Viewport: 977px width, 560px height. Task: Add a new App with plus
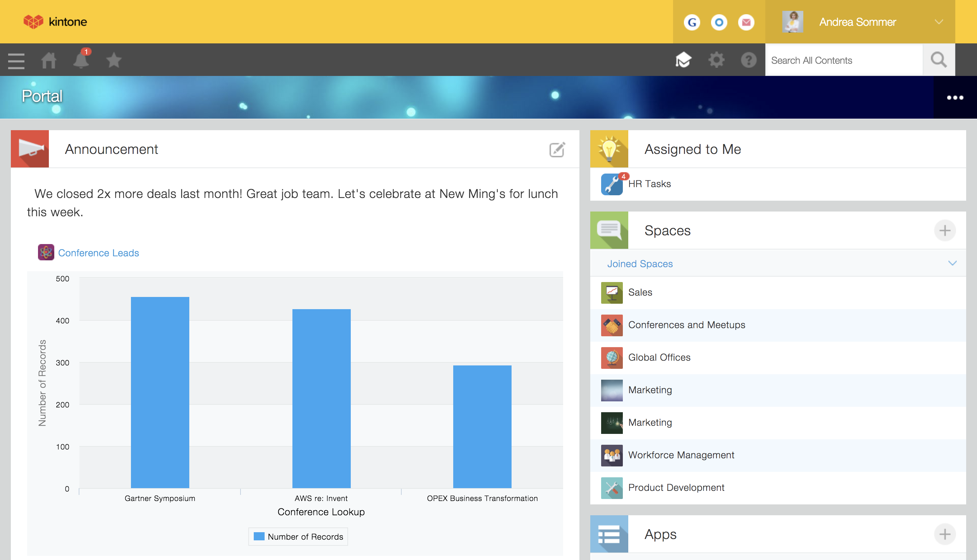click(944, 534)
